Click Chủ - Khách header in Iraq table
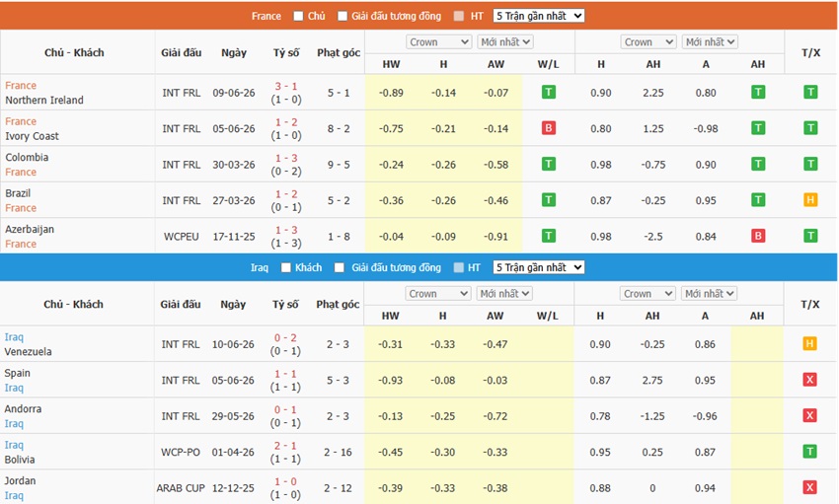 [73, 305]
